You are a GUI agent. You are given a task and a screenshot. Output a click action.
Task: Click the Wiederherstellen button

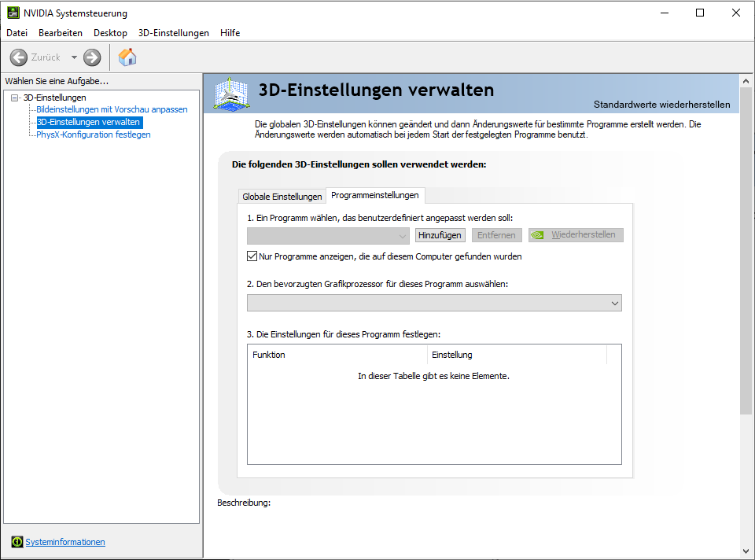click(x=576, y=235)
